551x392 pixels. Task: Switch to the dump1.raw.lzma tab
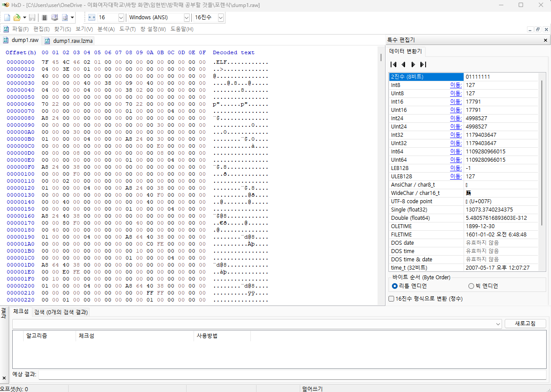69,41
